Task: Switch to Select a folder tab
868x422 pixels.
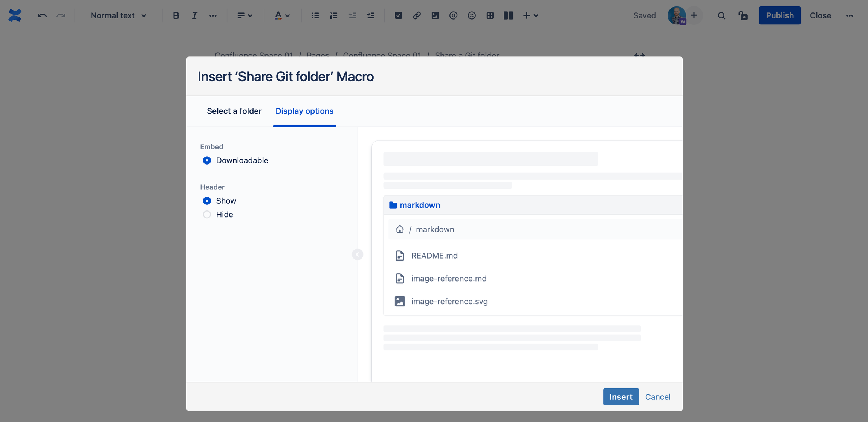Action: pyautogui.click(x=234, y=111)
